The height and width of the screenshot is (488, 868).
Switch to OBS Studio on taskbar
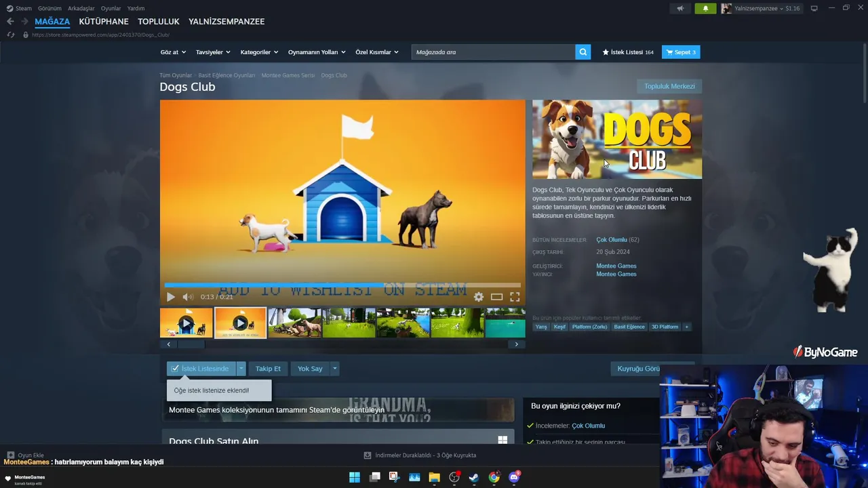click(454, 477)
